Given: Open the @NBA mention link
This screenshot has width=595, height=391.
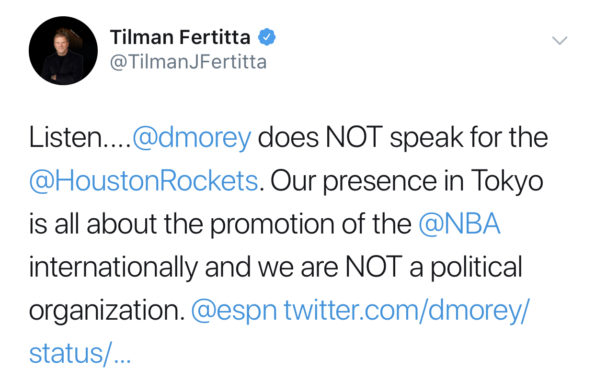Looking at the screenshot, I should pyautogui.click(x=459, y=224).
